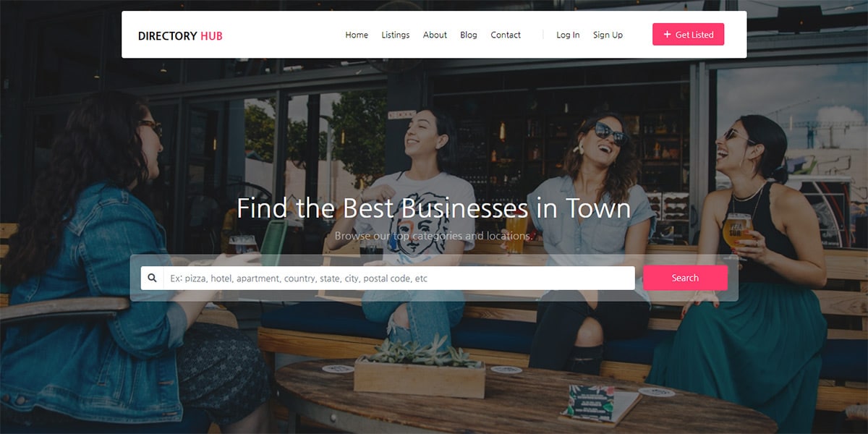Click the pink Get Listed button
The width and height of the screenshot is (868, 434).
click(x=688, y=35)
